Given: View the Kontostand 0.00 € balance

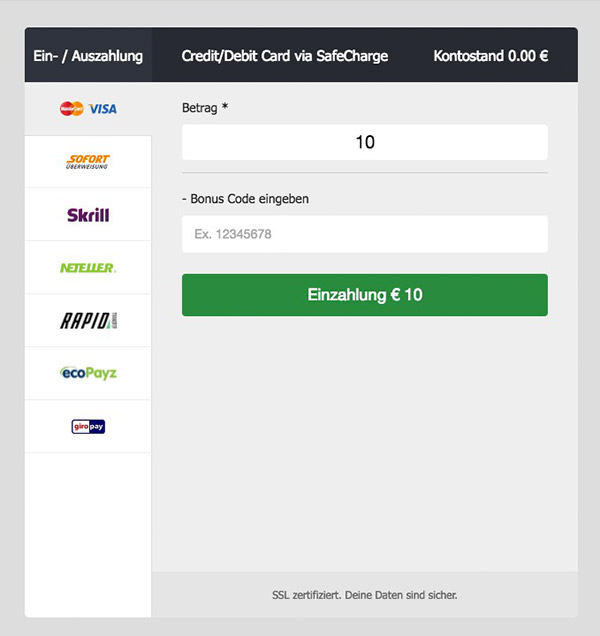Looking at the screenshot, I should (491, 56).
